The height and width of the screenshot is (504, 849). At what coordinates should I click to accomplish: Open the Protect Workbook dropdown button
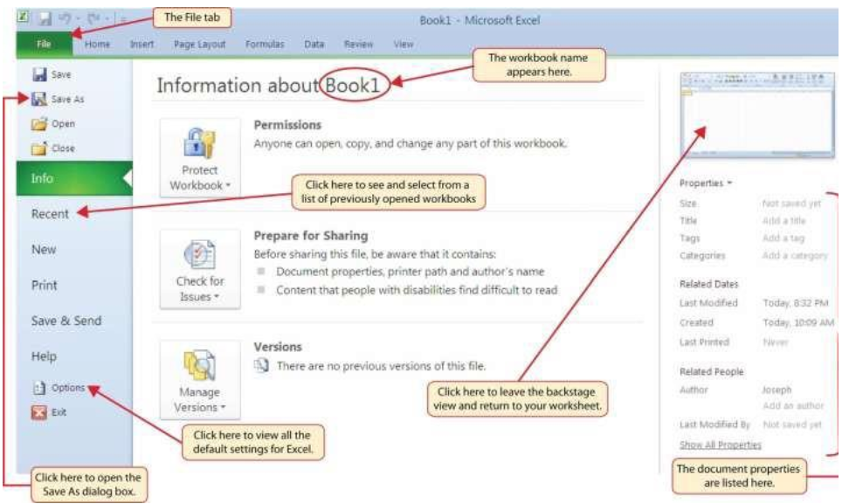tap(200, 157)
